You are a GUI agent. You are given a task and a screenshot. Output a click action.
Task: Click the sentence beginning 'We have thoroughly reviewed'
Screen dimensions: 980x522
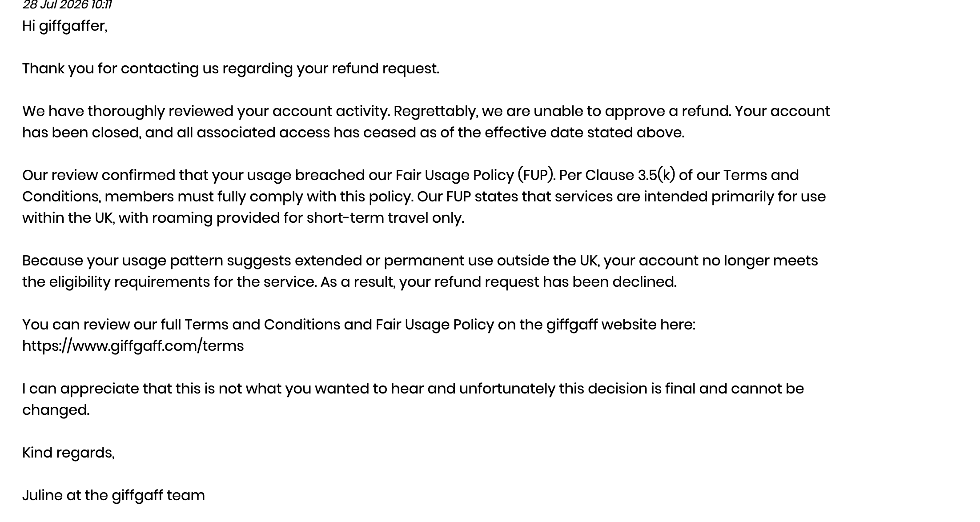coord(206,111)
